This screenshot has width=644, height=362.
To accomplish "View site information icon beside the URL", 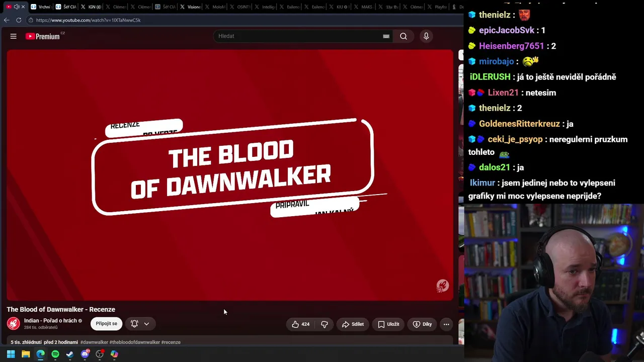I will [x=31, y=20].
